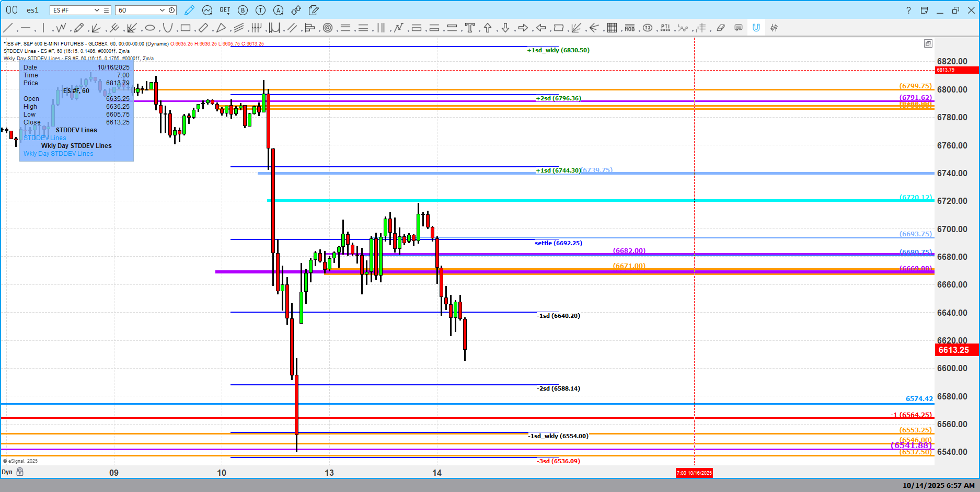This screenshot has height=492, width=980.
Task: Select the up arrow marker tool
Action: coord(488,28)
